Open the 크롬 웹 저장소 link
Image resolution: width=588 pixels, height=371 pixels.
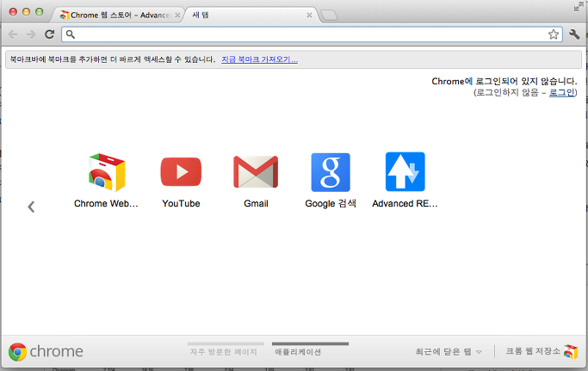click(x=533, y=351)
